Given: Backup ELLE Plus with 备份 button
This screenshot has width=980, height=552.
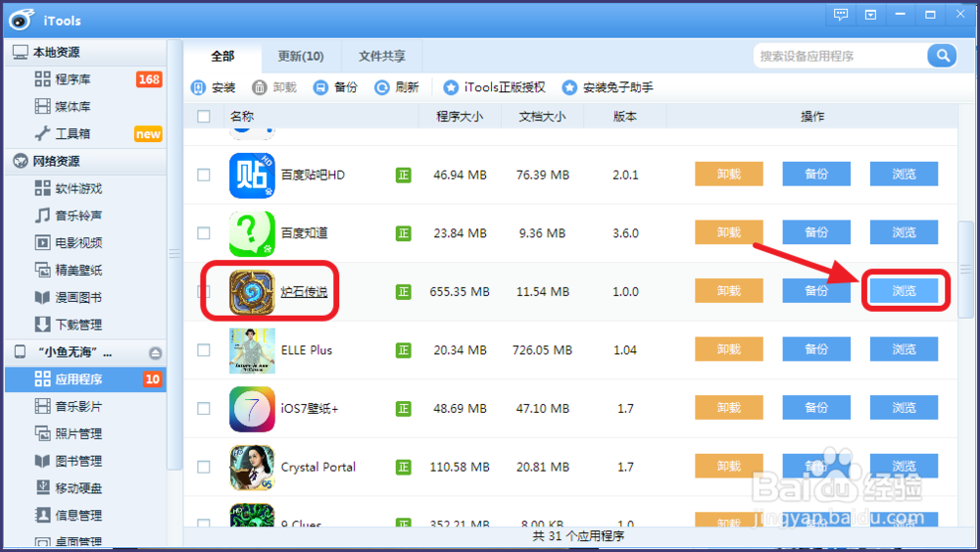Looking at the screenshot, I should coord(816,349).
